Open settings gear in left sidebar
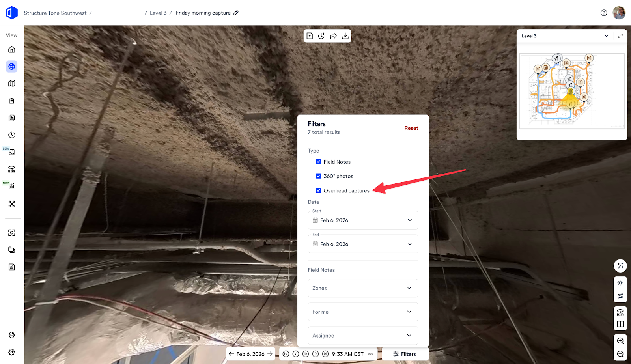 [x=12, y=352]
